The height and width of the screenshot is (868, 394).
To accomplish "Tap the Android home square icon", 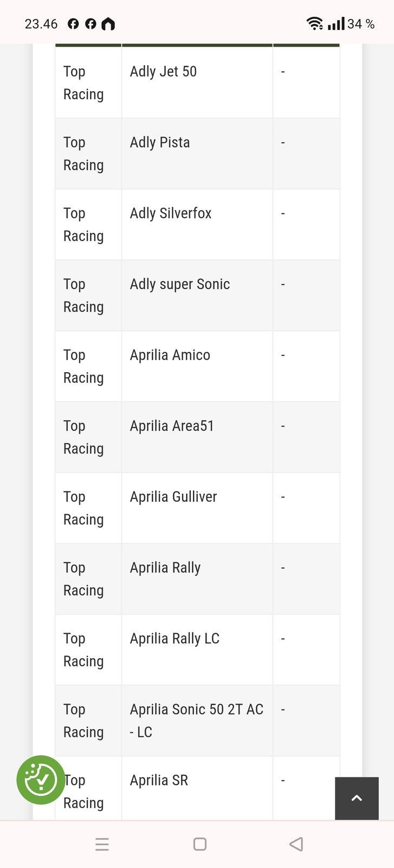I will point(200,844).
